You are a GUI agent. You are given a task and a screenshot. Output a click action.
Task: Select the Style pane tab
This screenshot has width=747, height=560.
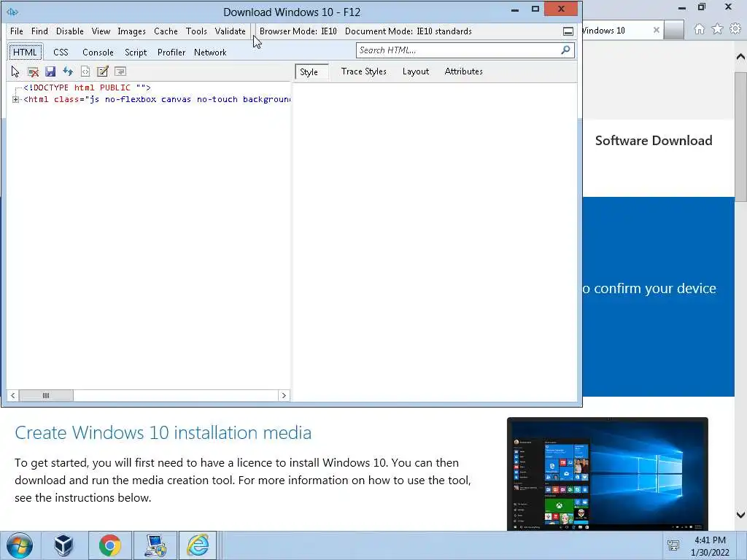[311, 72]
